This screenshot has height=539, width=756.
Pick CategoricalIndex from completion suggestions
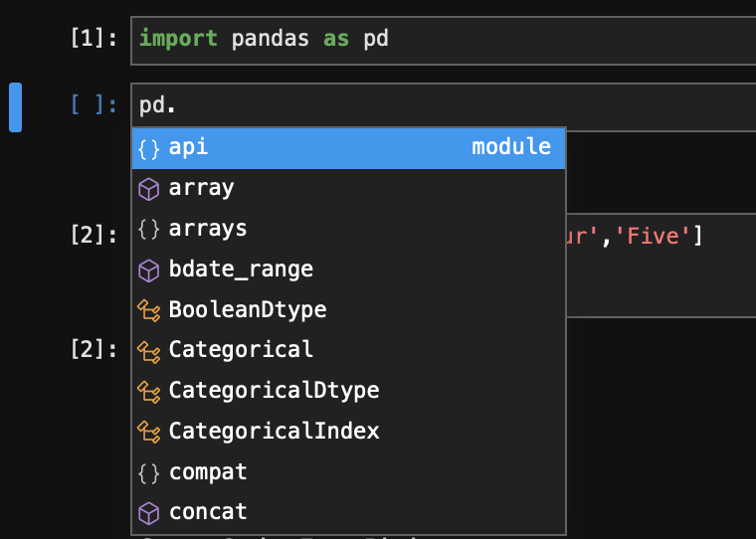pyautogui.click(x=274, y=432)
